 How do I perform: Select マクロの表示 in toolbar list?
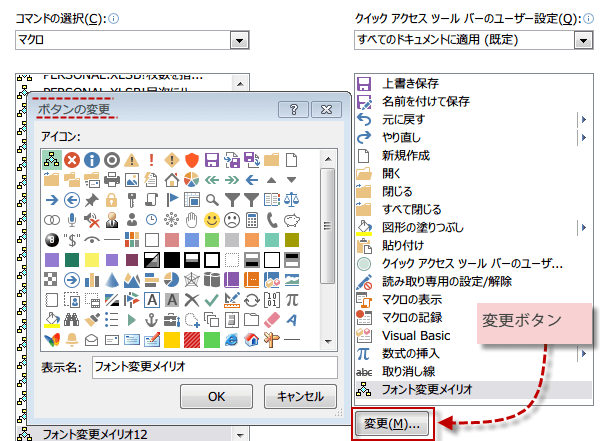tap(474, 299)
